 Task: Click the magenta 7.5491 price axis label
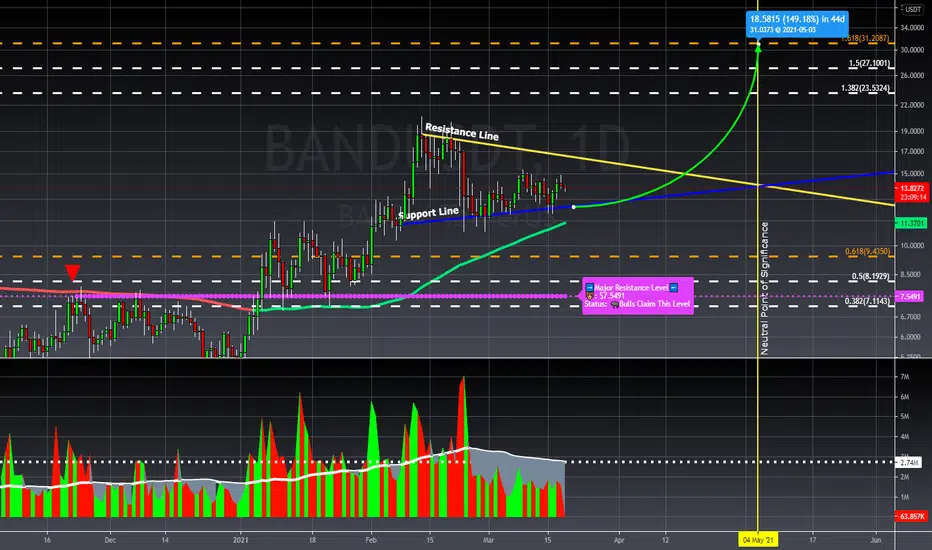tap(911, 296)
